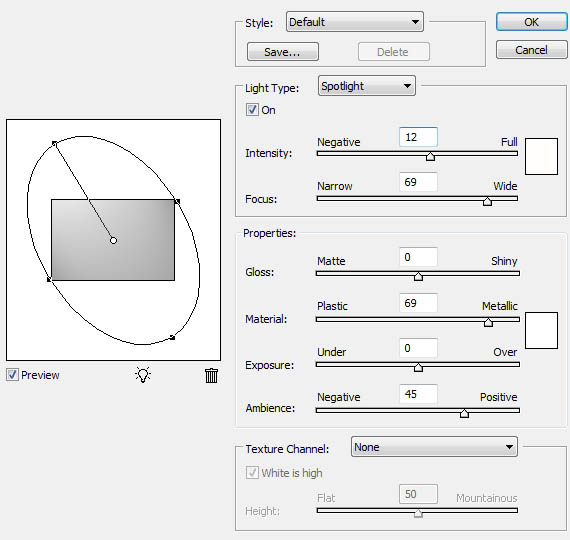Select the light center point in preview
This screenshot has height=540, width=570.
113,240
